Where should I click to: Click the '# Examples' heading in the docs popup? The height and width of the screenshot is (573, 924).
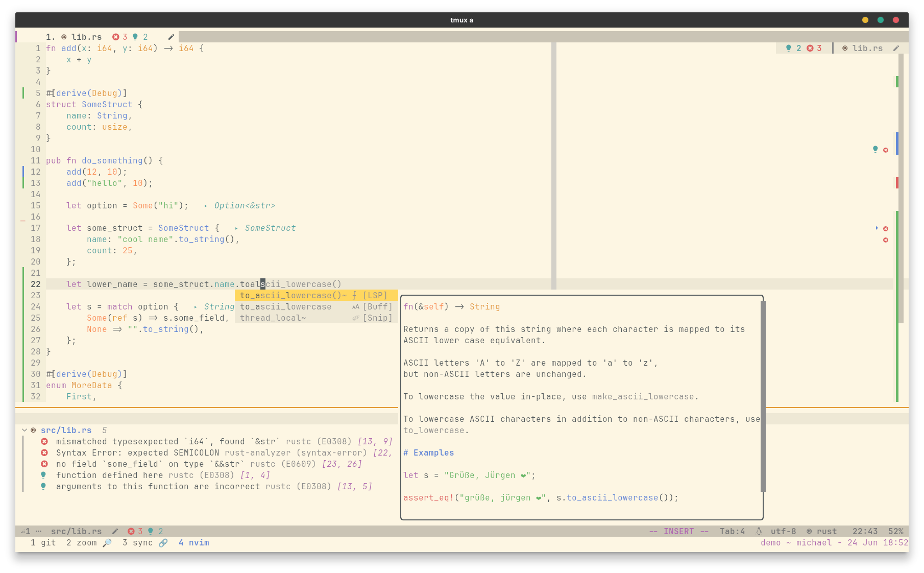[428, 452]
